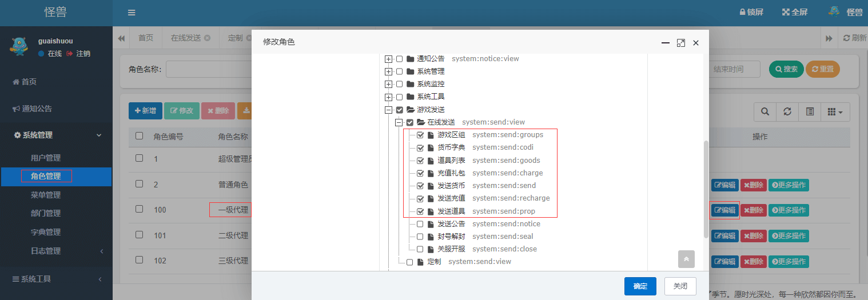Collapse the 游戏发送 tree node
The image size is (868, 300).
click(x=389, y=110)
